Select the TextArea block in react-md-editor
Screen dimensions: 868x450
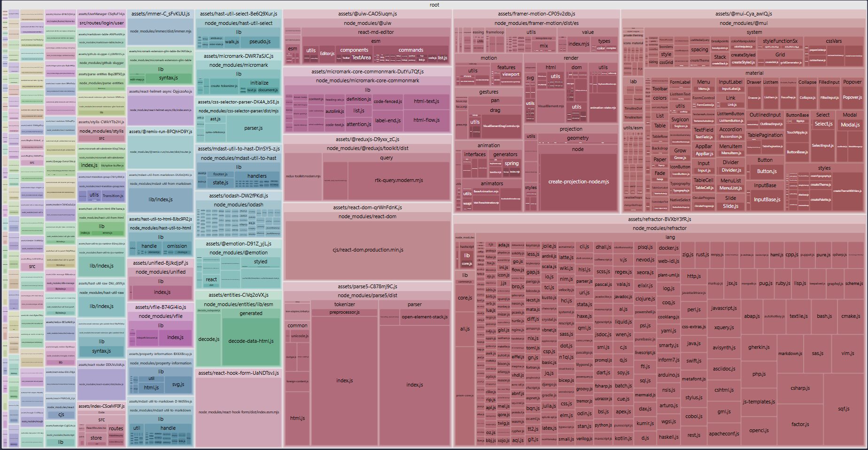click(x=361, y=57)
